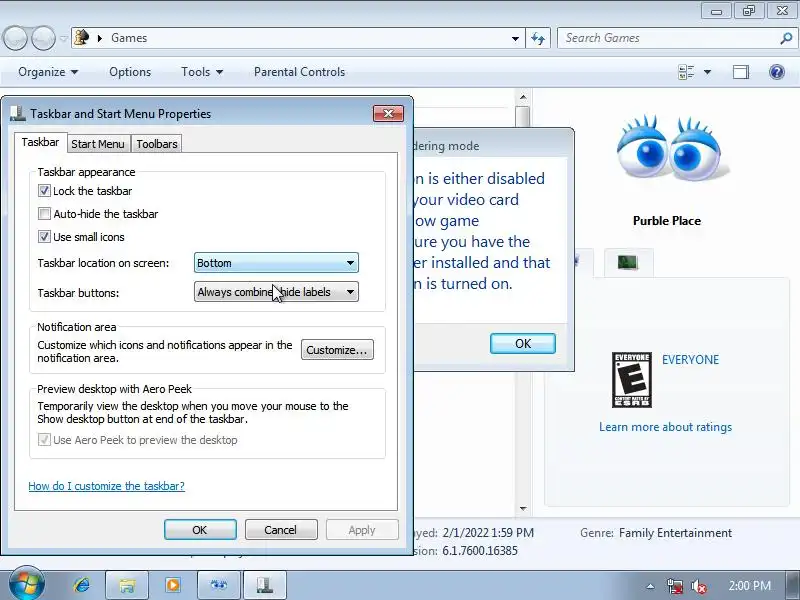Open Windows Explorer folder icon in taskbar
Screen dimensions: 800x600
click(127, 585)
